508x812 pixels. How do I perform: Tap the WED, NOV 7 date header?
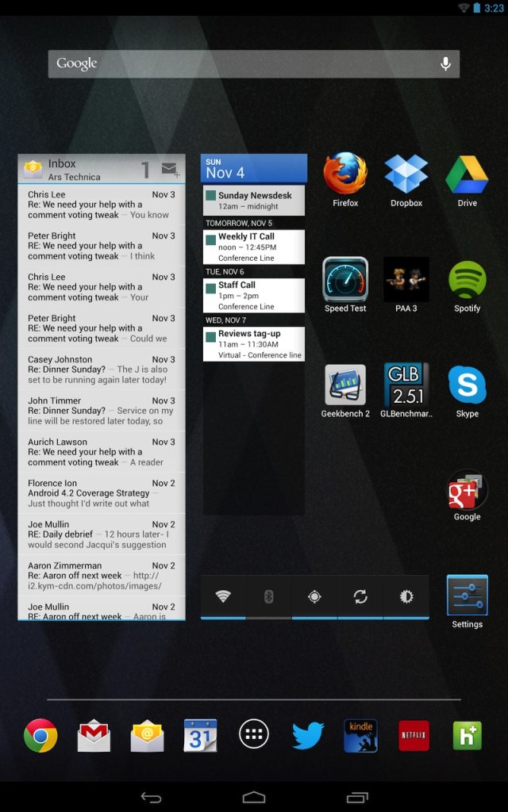pos(225,320)
